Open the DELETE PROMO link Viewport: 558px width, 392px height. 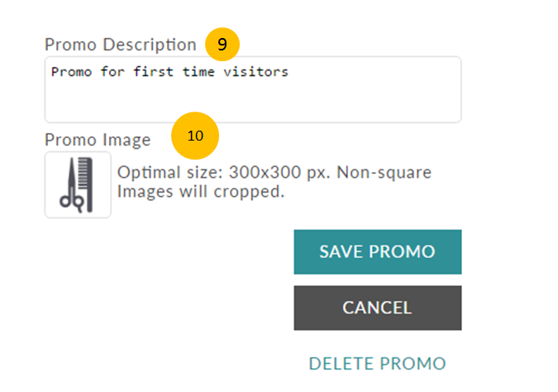pos(377,364)
